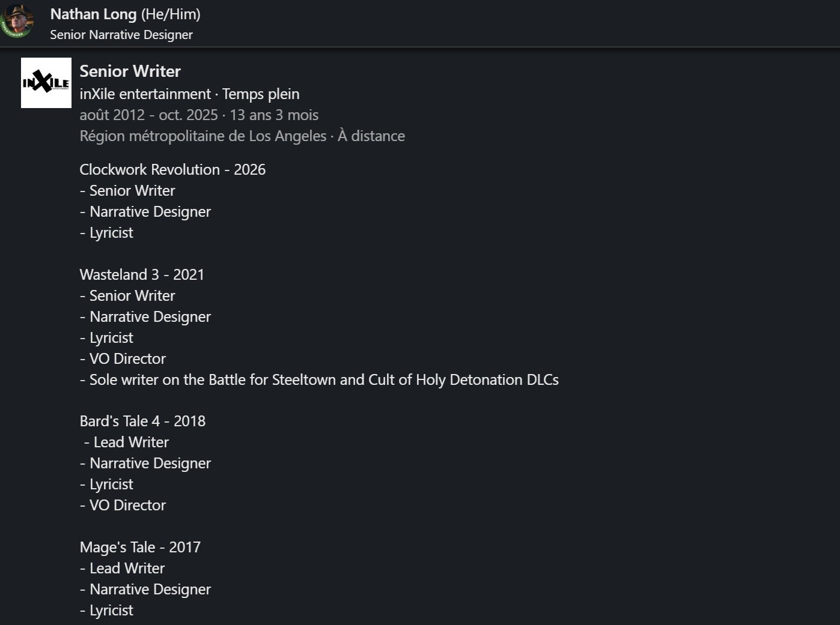Open the inXile entertainment company text link
This screenshot has height=625, width=840.
point(145,94)
